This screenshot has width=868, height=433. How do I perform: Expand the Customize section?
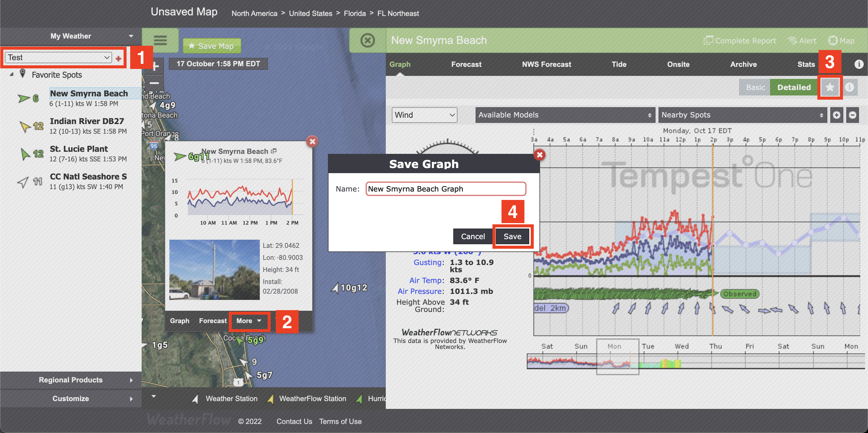[71, 399]
